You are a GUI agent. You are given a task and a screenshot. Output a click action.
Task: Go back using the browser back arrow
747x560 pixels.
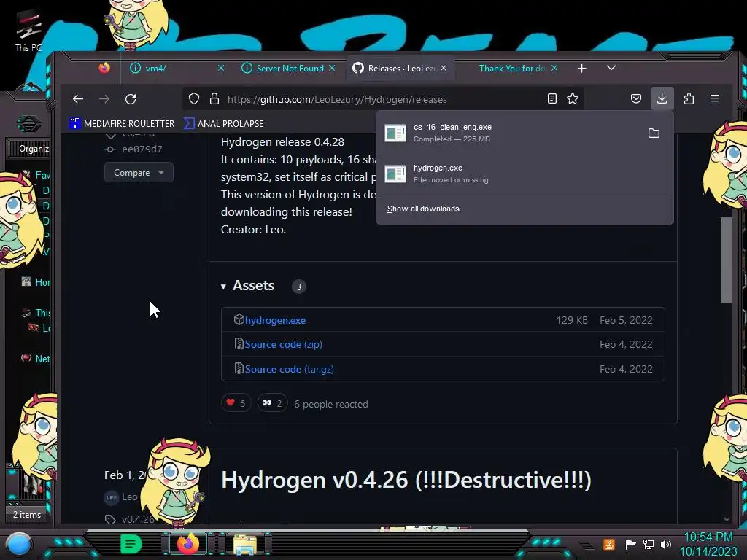(77, 99)
